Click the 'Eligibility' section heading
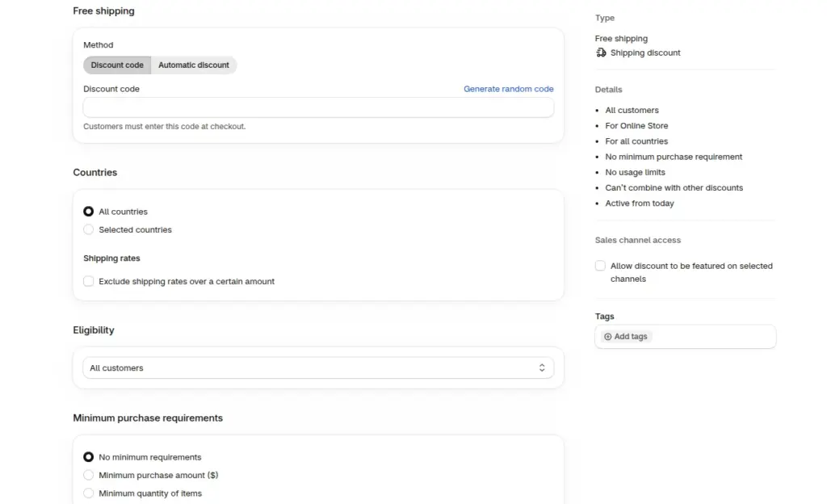827x504 pixels. click(94, 330)
